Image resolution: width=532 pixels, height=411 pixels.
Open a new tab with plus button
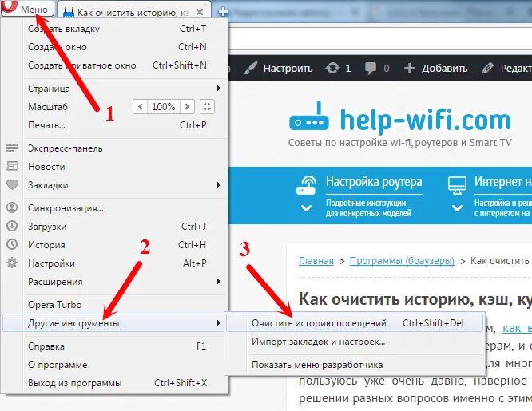click(223, 12)
